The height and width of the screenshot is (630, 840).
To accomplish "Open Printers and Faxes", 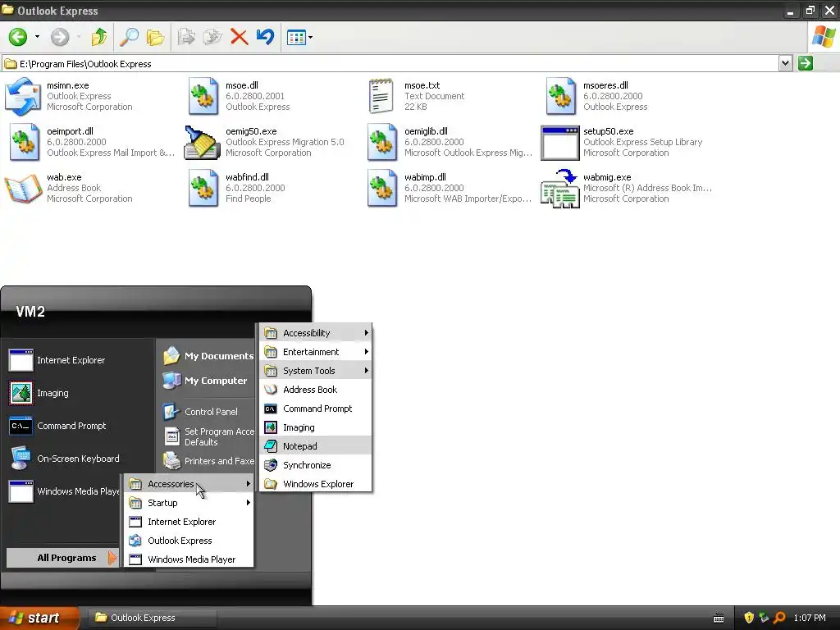I will coord(208,461).
